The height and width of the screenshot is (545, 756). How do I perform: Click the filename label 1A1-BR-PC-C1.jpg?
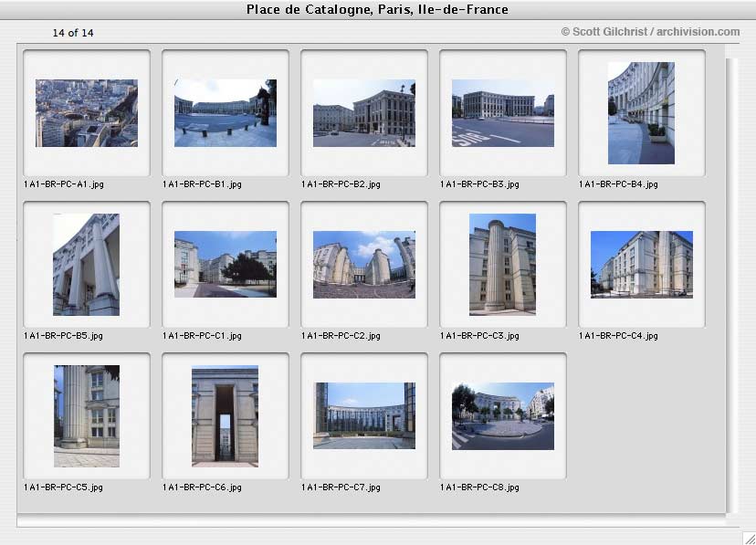coord(202,336)
